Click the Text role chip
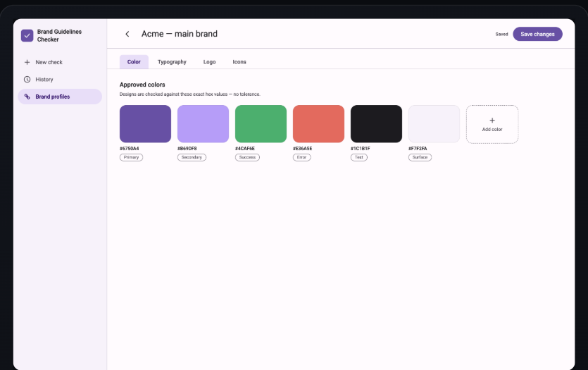 point(359,158)
